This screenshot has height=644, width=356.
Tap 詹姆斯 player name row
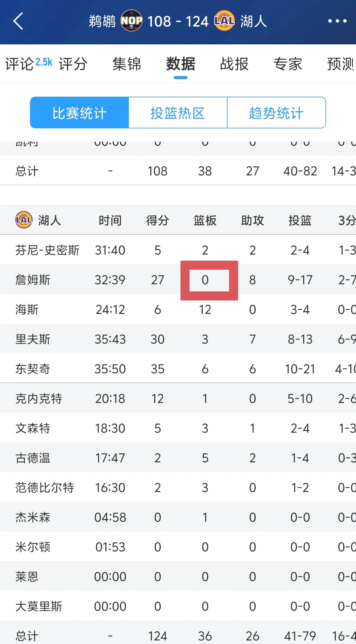tap(32, 280)
